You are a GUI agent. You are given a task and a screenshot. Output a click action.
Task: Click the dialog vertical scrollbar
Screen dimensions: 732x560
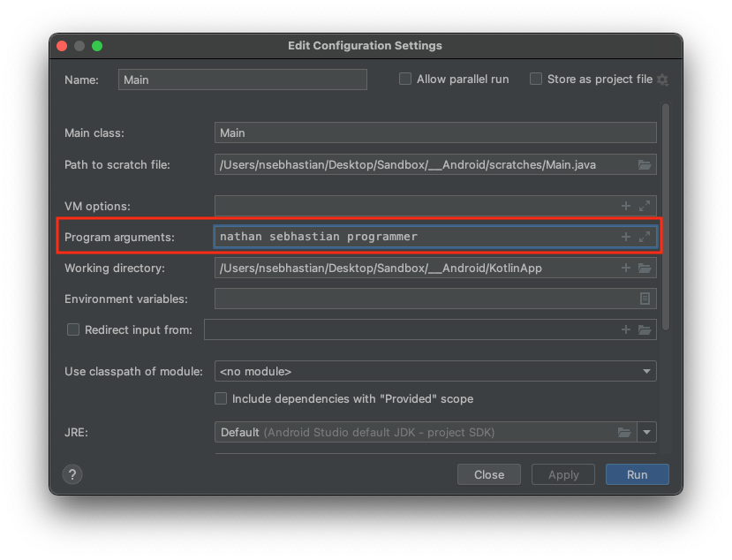tap(666, 216)
